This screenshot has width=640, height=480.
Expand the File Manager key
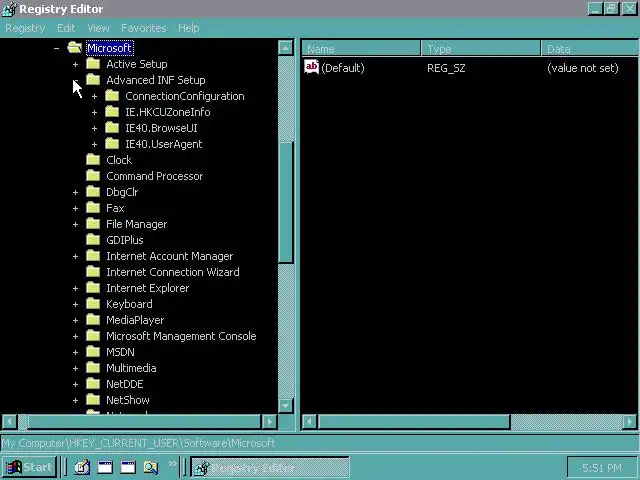(x=76, y=224)
